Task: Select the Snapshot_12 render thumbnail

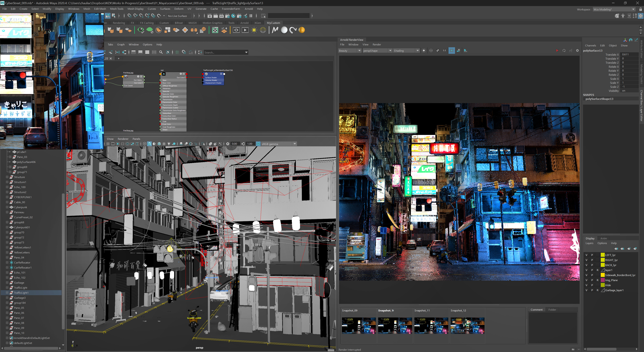Action: point(467,326)
